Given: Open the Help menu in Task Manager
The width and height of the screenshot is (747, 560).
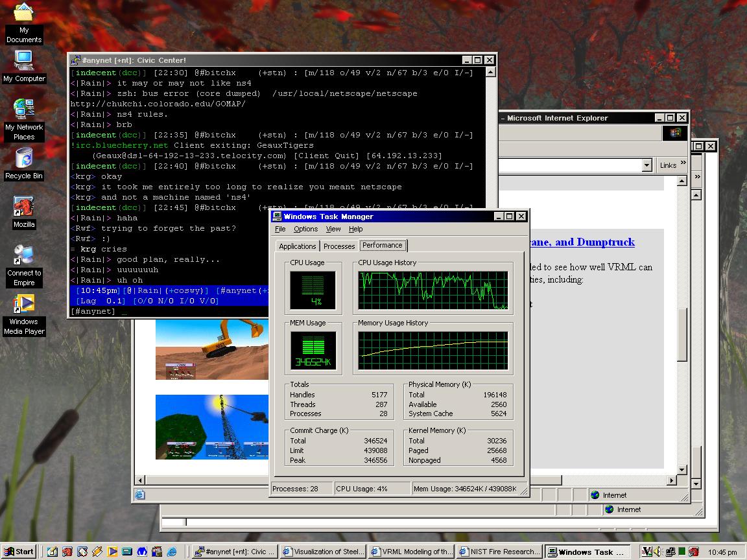Looking at the screenshot, I should [356, 229].
